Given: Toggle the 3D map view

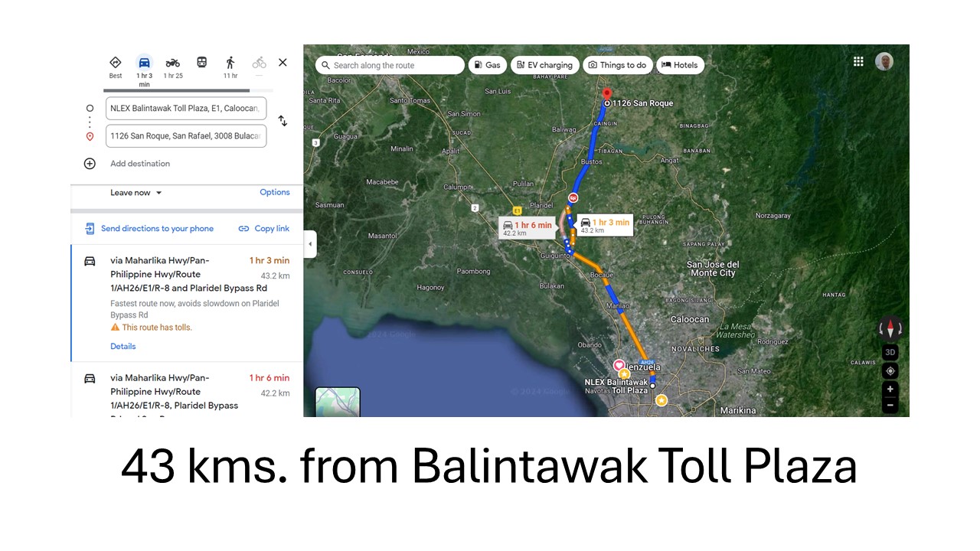Looking at the screenshot, I should [890, 353].
